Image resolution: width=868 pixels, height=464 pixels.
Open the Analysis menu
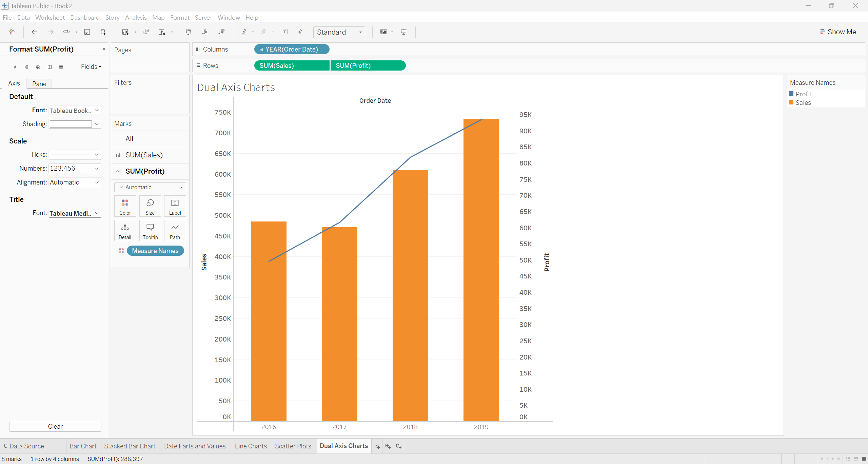136,17
